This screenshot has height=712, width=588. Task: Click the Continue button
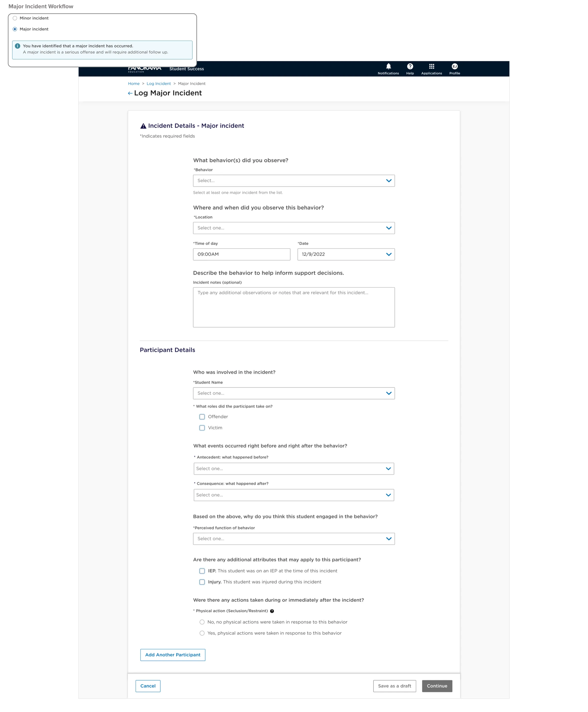click(x=437, y=686)
